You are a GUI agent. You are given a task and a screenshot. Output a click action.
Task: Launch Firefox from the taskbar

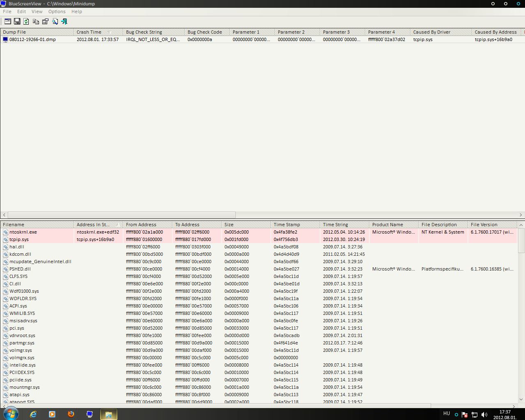point(71,414)
